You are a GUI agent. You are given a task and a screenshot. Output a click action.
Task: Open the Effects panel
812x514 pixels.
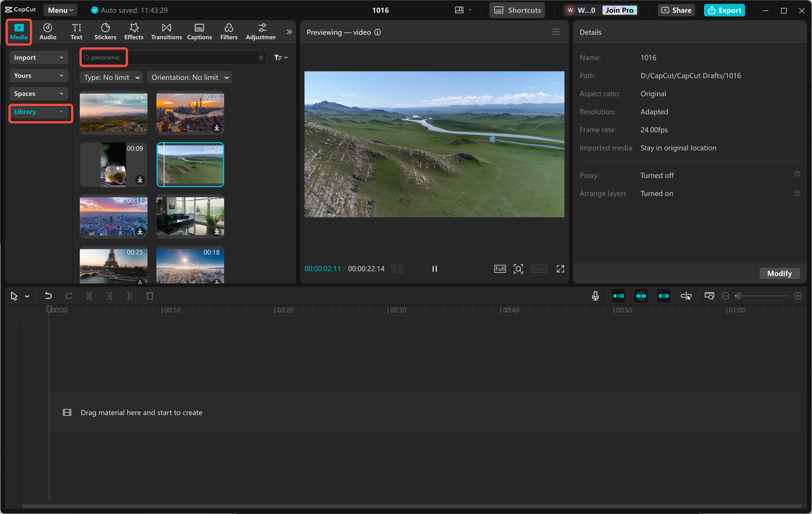134,31
